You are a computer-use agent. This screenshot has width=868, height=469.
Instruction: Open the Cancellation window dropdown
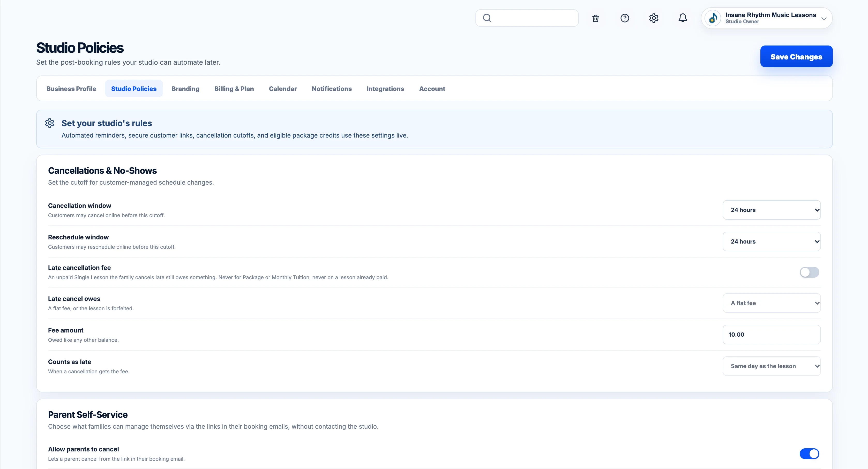point(772,210)
